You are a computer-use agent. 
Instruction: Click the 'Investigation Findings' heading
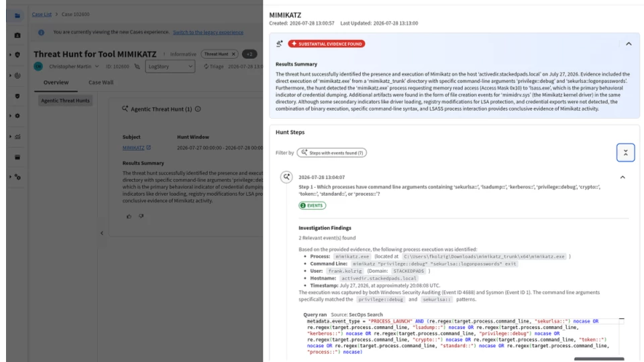click(325, 228)
